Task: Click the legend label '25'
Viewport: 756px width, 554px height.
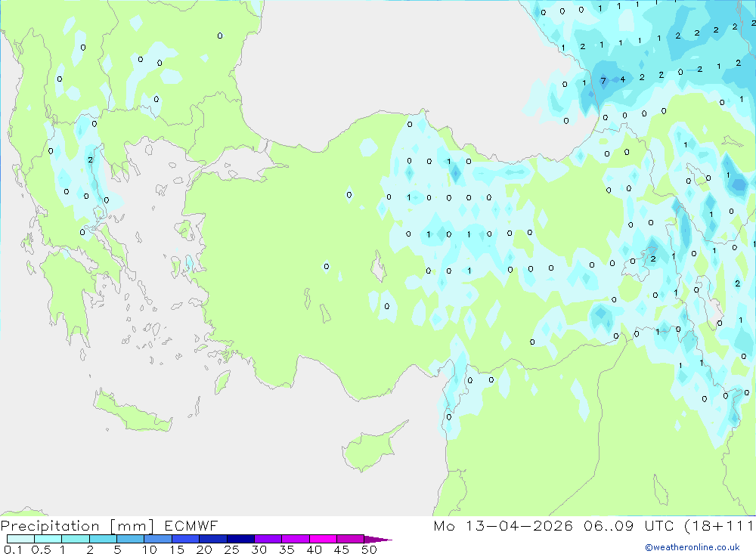Action: [x=231, y=549]
